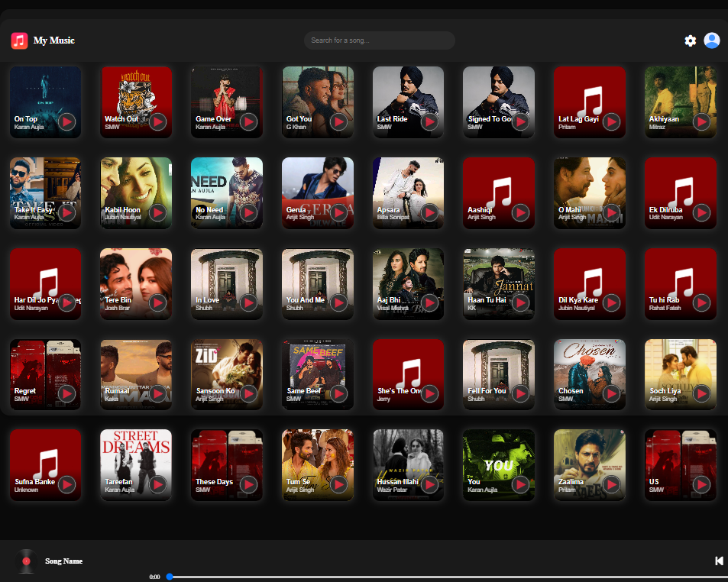Play Akhiyaan by Mitraz
The height and width of the screenshot is (582, 728).
[701, 122]
